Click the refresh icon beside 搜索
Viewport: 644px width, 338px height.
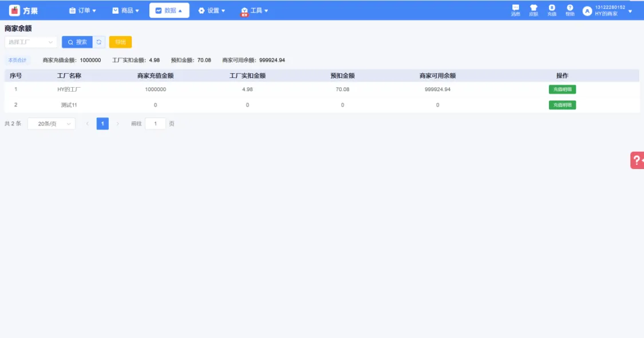(x=99, y=42)
